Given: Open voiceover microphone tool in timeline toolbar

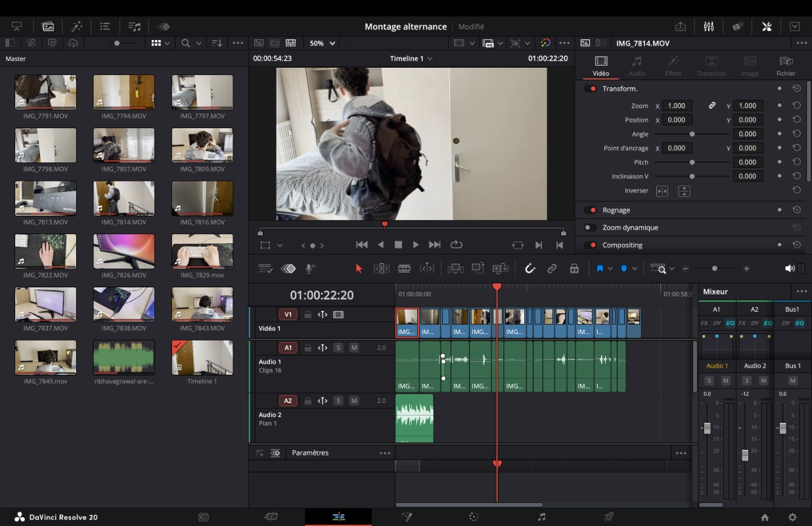Looking at the screenshot, I should click(x=310, y=268).
